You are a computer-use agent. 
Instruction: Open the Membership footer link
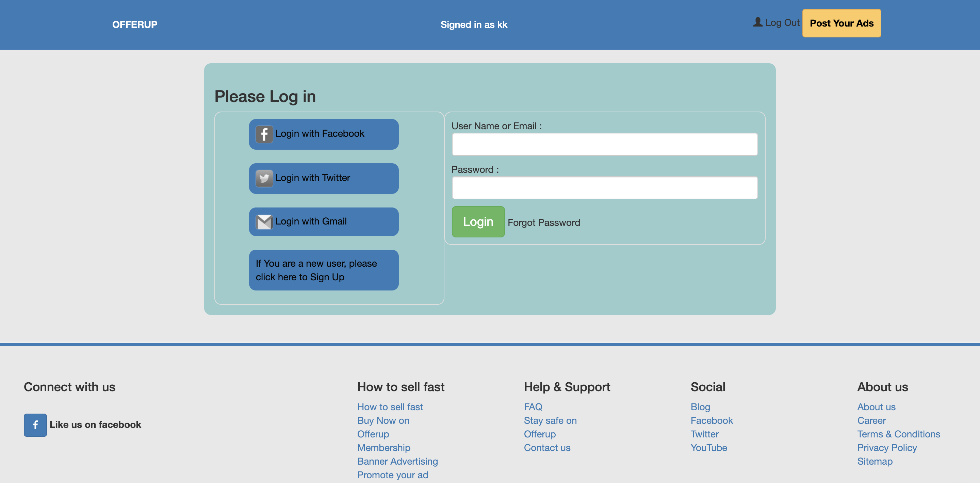[383, 448]
